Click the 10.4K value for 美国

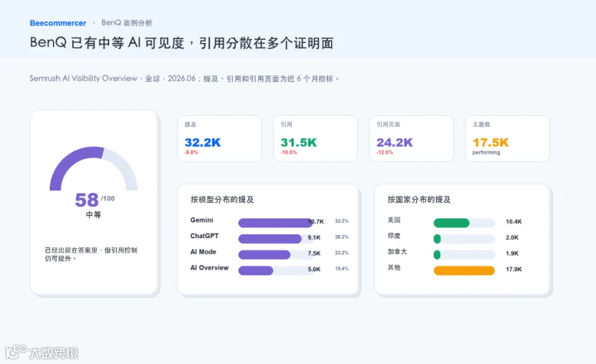click(514, 222)
